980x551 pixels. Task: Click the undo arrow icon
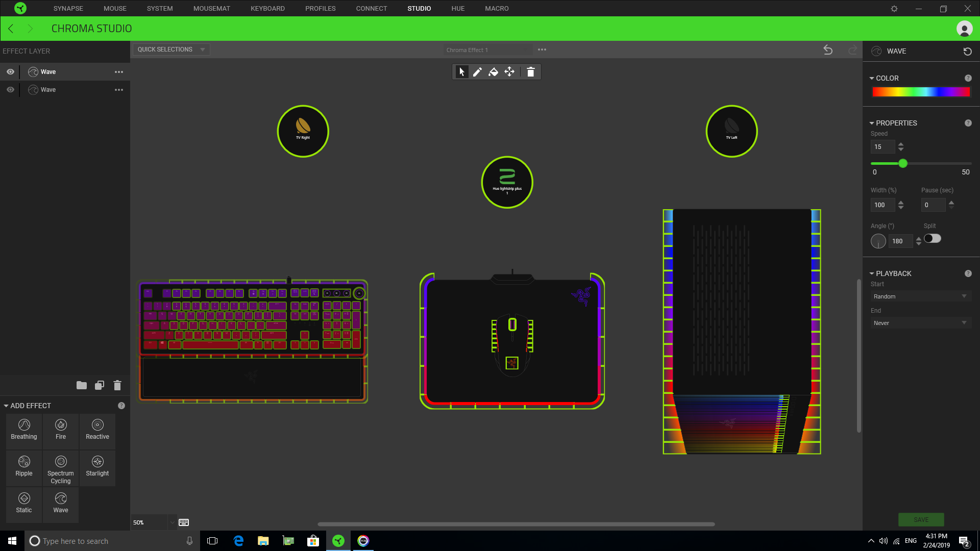tap(828, 50)
